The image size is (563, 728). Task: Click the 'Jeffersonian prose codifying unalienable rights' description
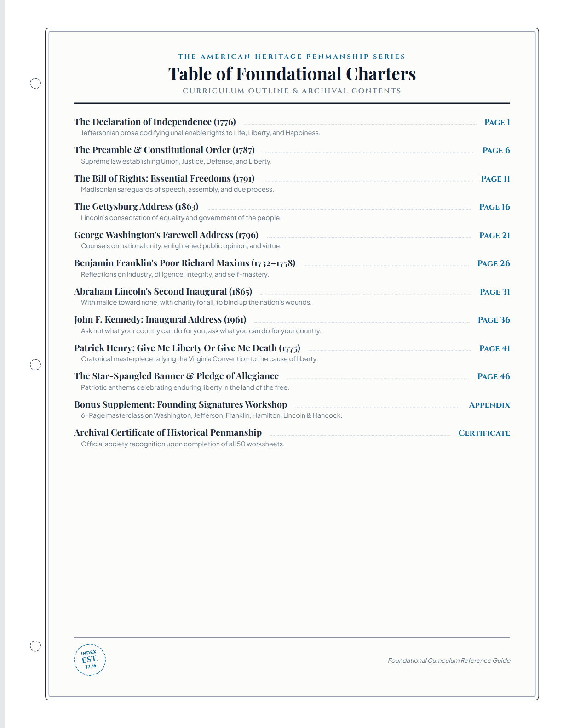tap(201, 133)
